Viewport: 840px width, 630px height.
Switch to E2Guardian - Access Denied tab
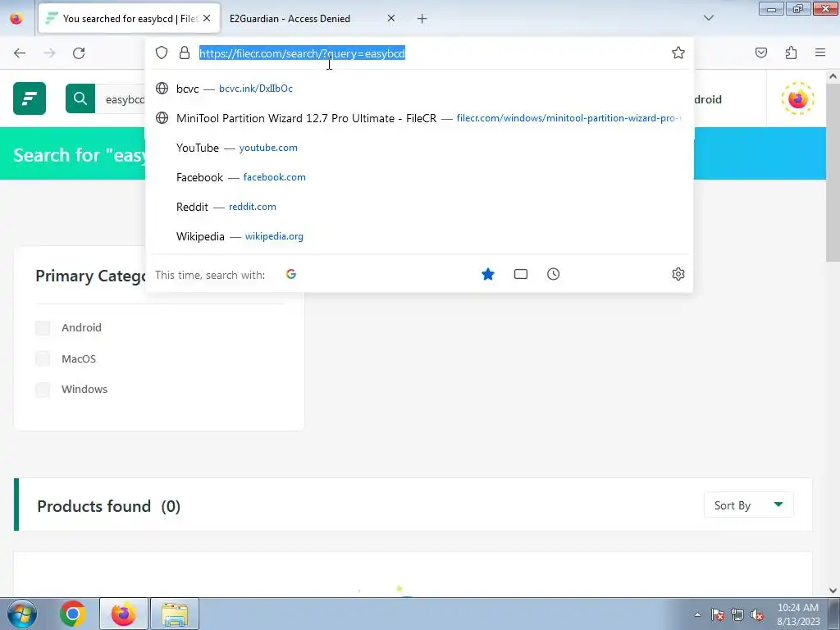click(313, 19)
